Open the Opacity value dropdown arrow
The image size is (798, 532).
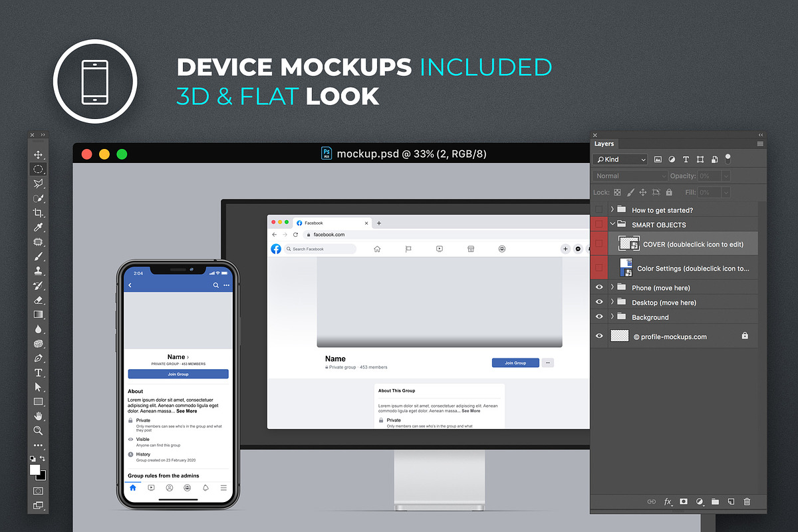tap(726, 176)
